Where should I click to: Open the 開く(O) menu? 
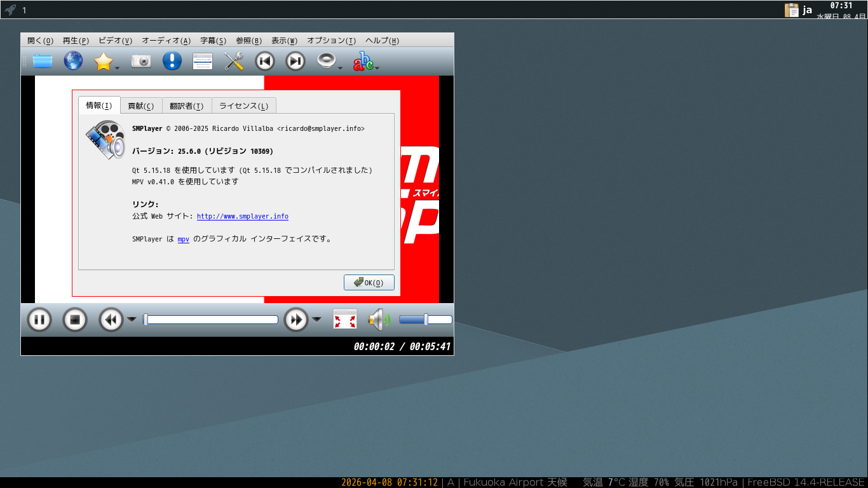pyautogui.click(x=41, y=41)
